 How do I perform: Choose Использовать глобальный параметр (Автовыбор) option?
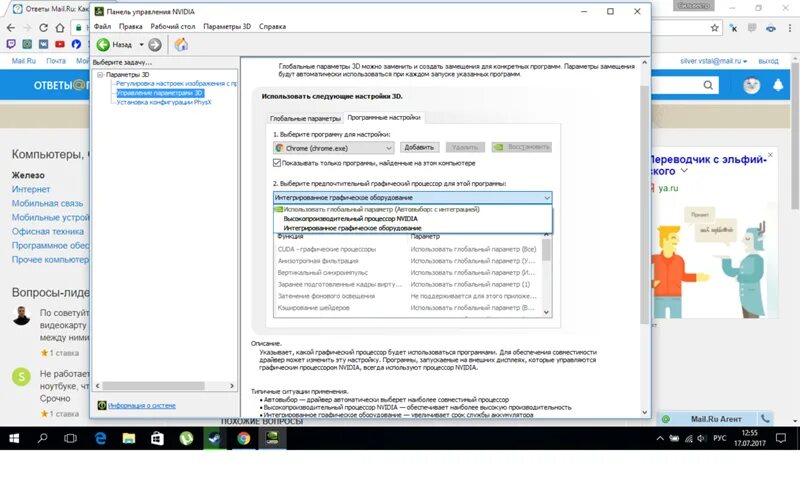413,209
